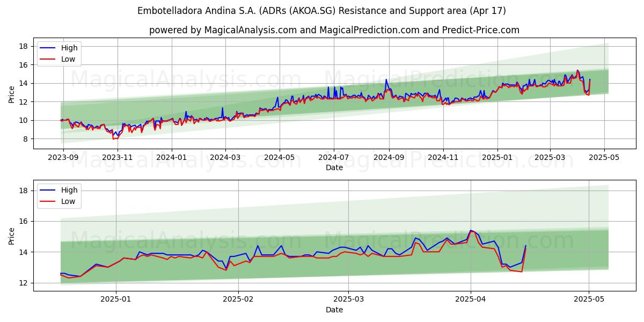Screen dimensions: 644x322
Task: Click the top chart 'Price' y-axis label
Action: click(12, 94)
